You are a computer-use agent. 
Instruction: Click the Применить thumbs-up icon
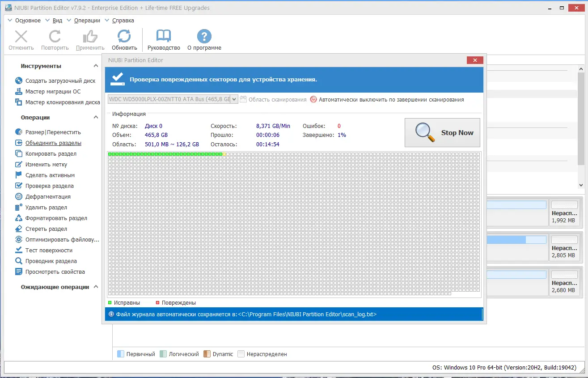pyautogui.click(x=90, y=37)
